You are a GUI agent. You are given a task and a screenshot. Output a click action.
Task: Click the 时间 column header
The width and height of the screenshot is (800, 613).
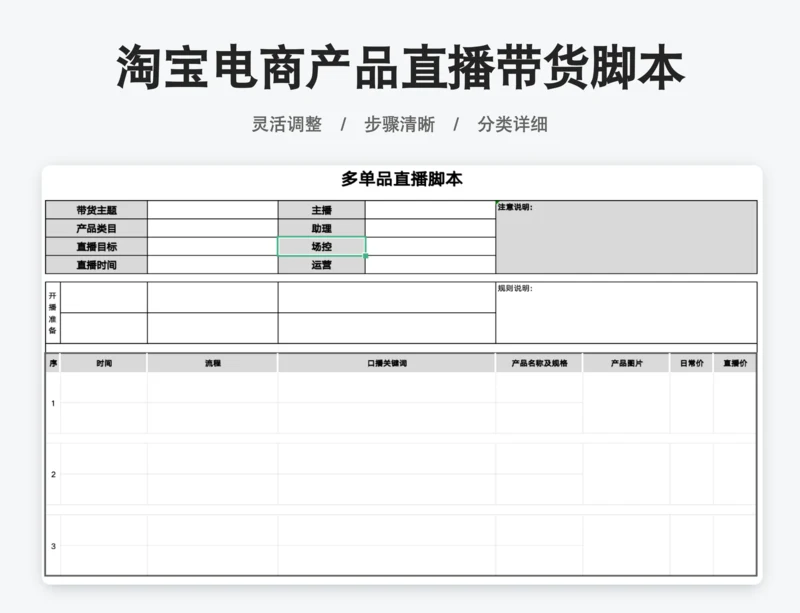(x=104, y=363)
